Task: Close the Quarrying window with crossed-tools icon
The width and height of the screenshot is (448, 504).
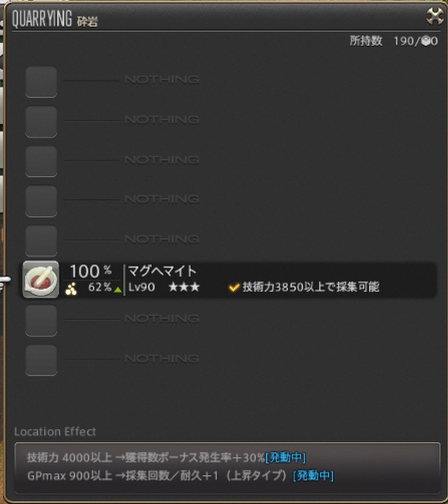Action: tap(435, 17)
